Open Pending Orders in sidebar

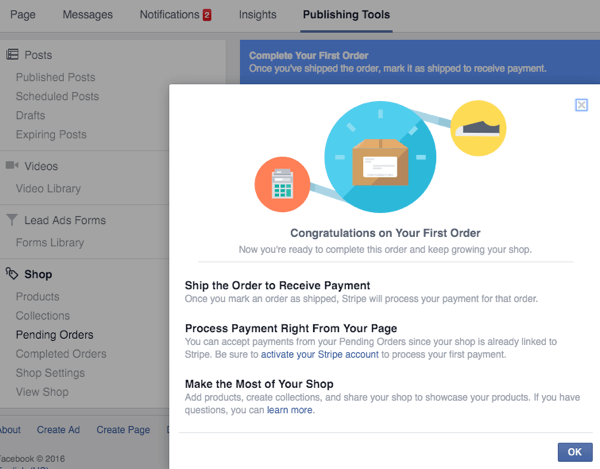click(x=54, y=335)
